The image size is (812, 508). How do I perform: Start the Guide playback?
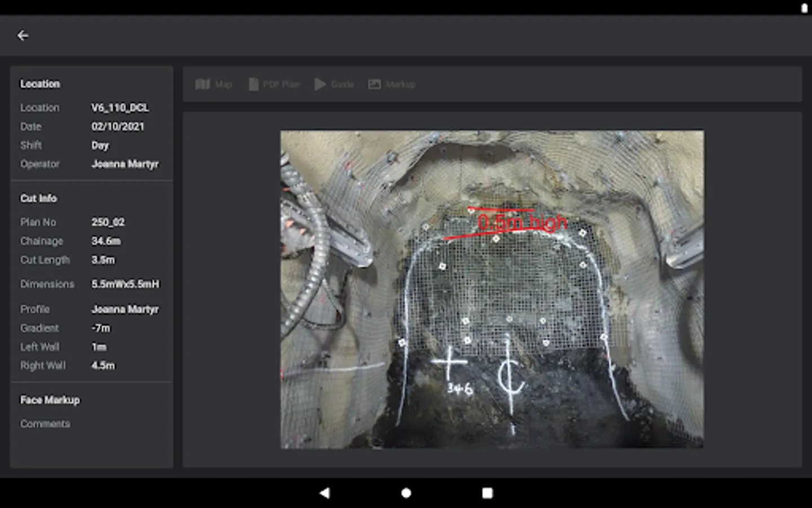(x=334, y=84)
